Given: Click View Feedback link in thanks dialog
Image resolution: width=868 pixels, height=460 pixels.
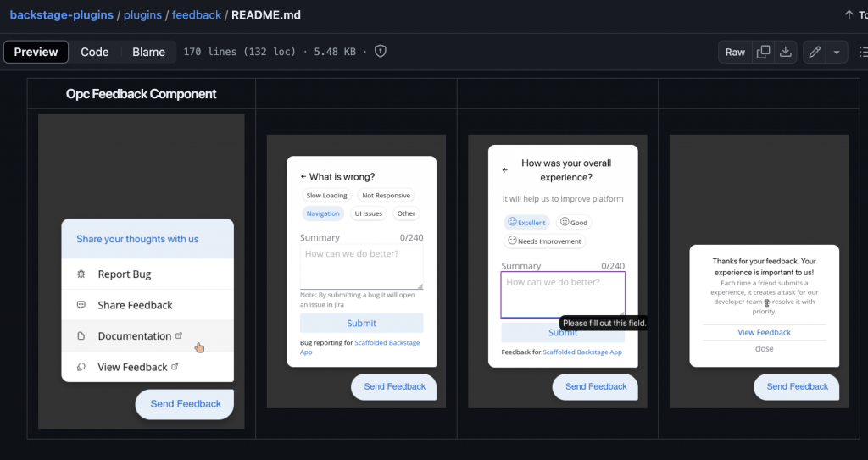Looking at the screenshot, I should coord(764,332).
